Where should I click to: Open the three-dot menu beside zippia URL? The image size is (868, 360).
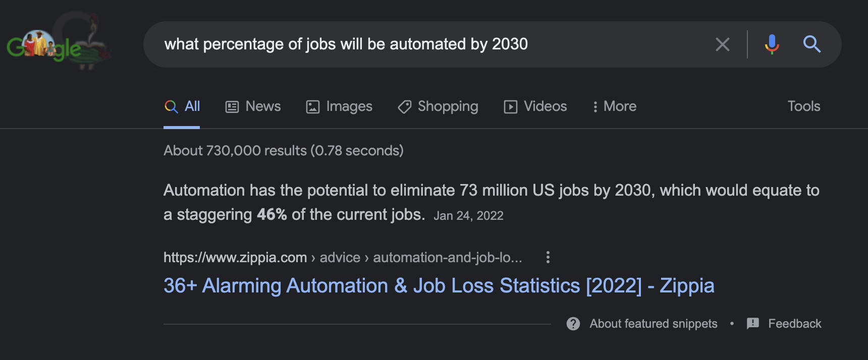pyautogui.click(x=548, y=258)
